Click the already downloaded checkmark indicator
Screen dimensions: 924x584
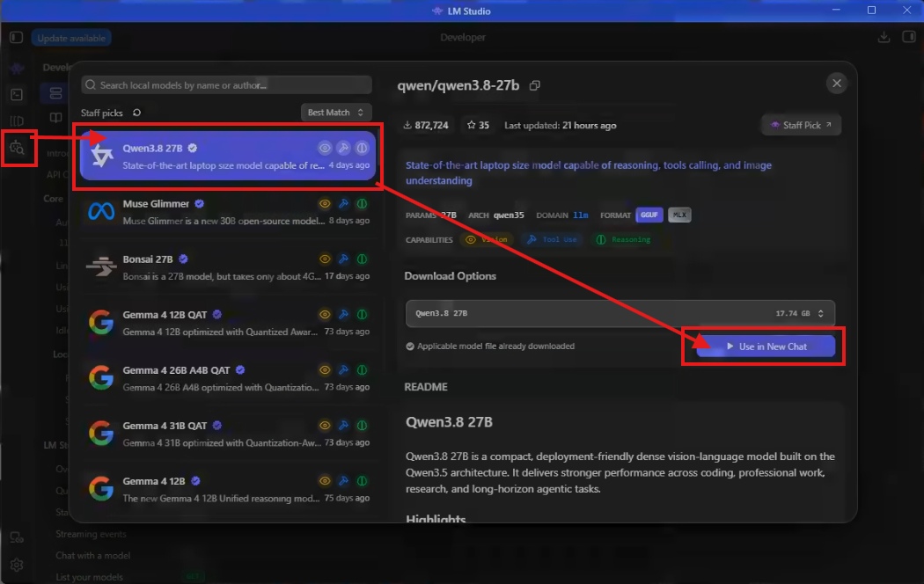click(410, 347)
